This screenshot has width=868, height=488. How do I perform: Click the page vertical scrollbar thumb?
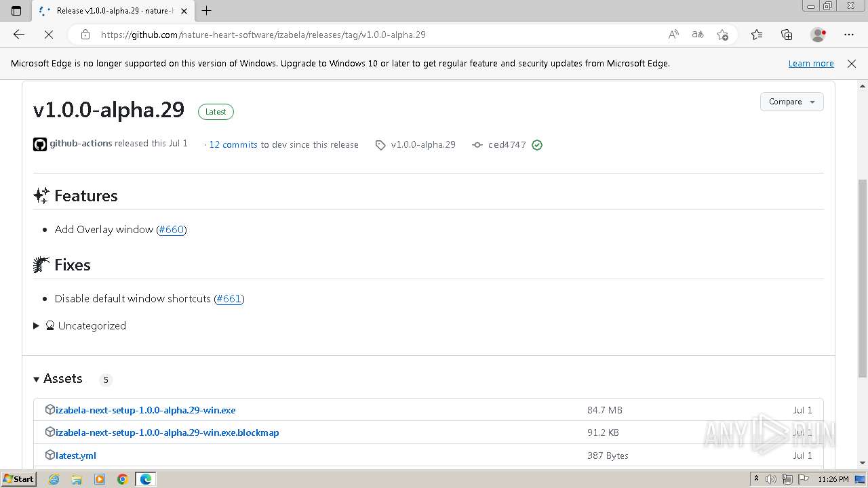pos(863,278)
